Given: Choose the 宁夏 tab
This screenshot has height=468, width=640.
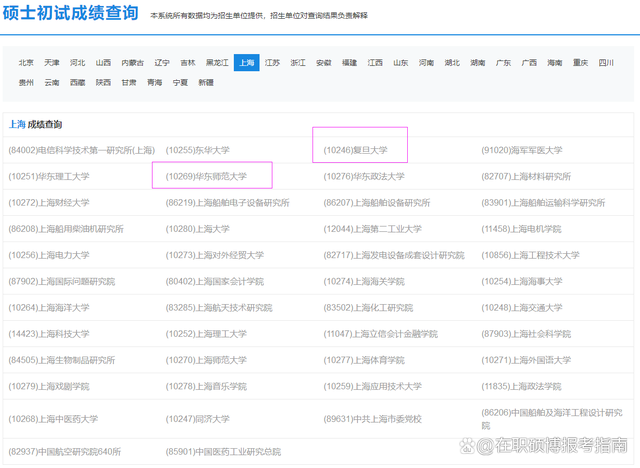Looking at the screenshot, I should pos(180,82).
